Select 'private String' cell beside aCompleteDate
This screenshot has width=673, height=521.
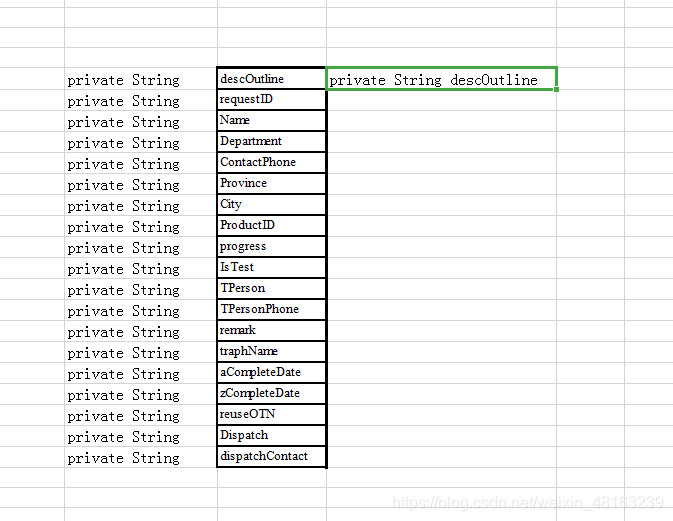(141, 373)
